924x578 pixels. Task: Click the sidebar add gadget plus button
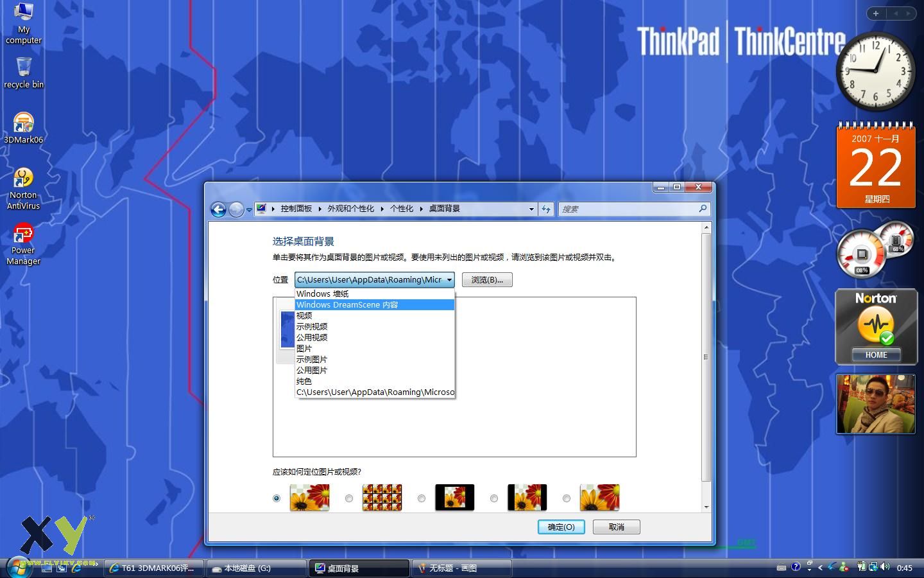875,13
